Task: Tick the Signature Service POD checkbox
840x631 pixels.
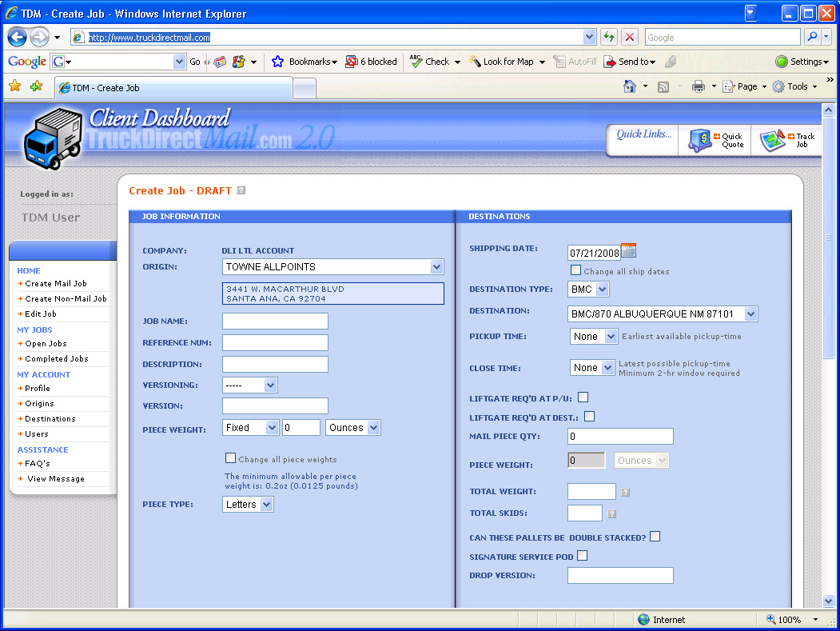Action: [582, 555]
